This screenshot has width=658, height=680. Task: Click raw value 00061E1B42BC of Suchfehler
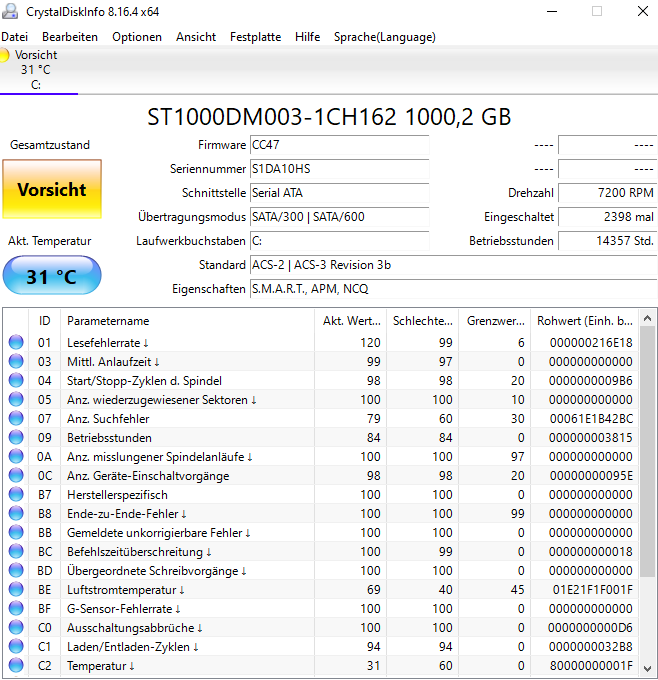pyautogui.click(x=591, y=418)
